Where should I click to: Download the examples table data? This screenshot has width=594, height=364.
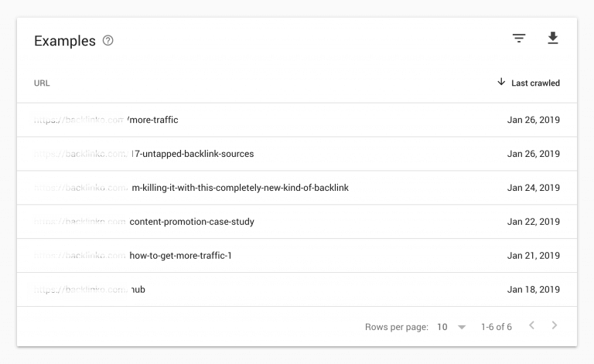(x=553, y=38)
